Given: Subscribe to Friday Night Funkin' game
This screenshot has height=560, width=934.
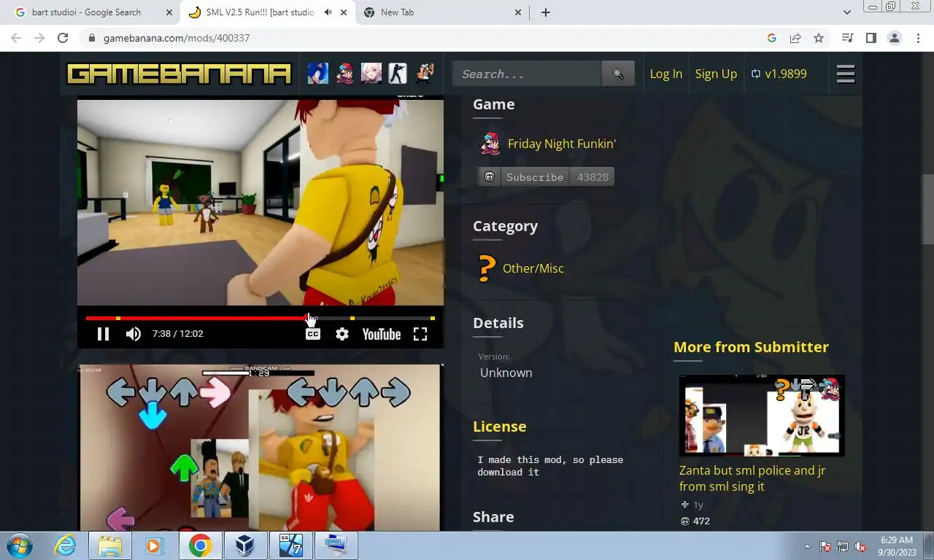Looking at the screenshot, I should point(535,177).
